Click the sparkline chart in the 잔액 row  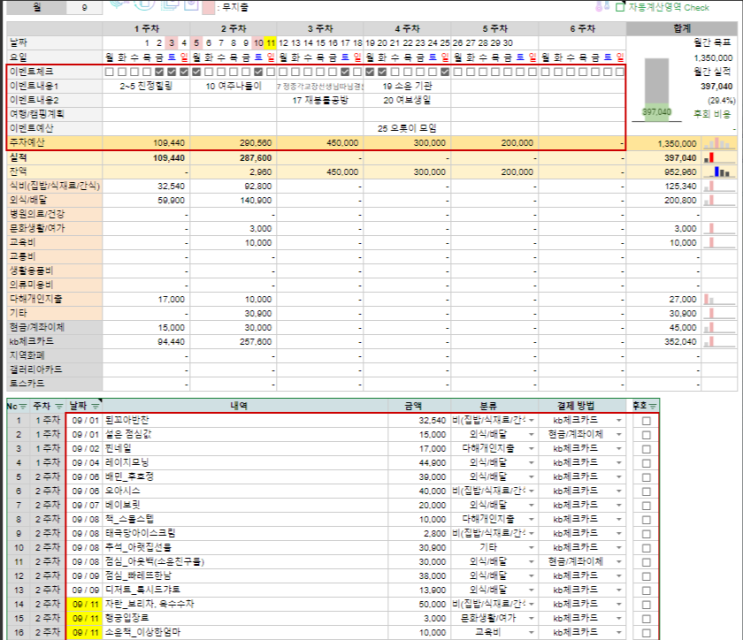coord(719,172)
